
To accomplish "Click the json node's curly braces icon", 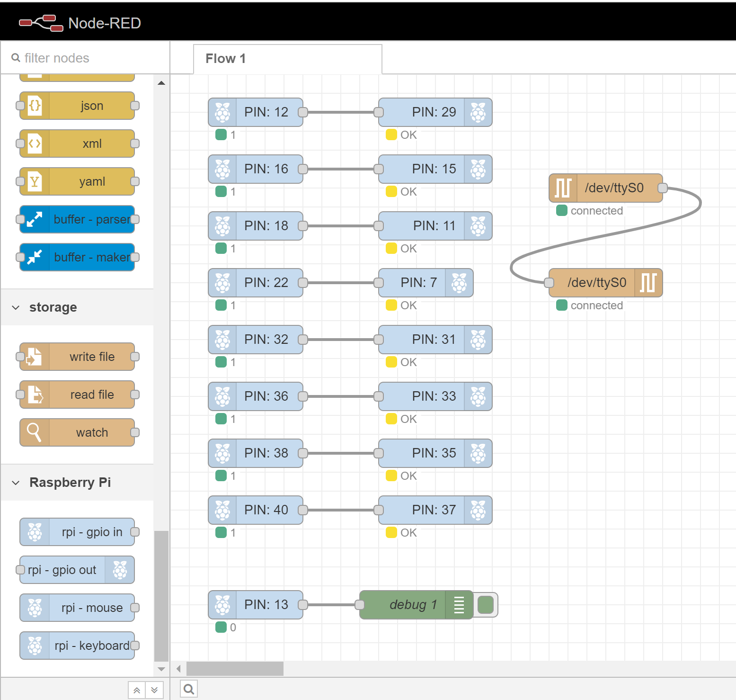I will click(x=35, y=106).
